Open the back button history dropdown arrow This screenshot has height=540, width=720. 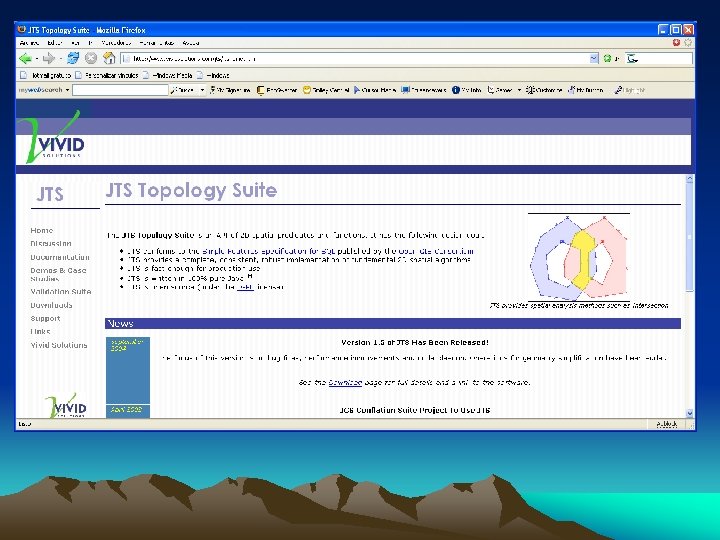pos(36,59)
